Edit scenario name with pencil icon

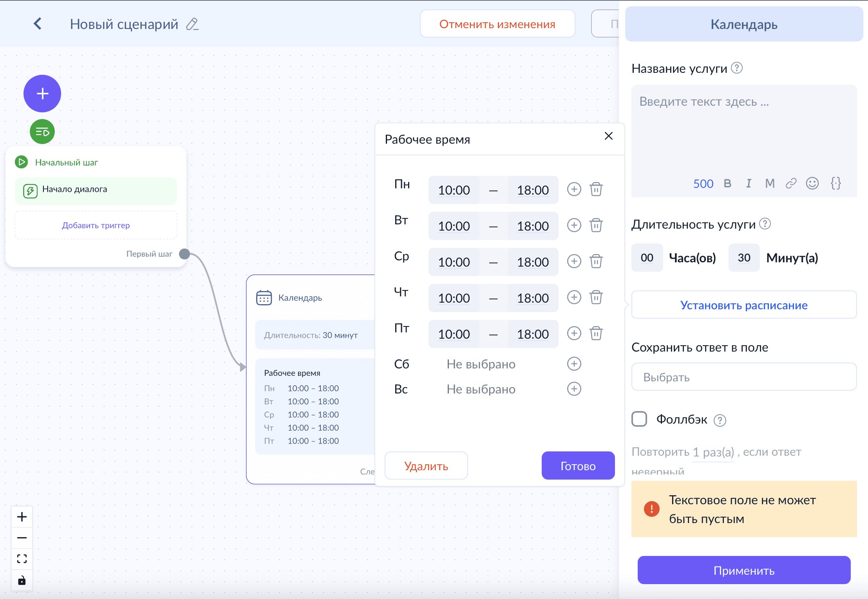coord(192,24)
